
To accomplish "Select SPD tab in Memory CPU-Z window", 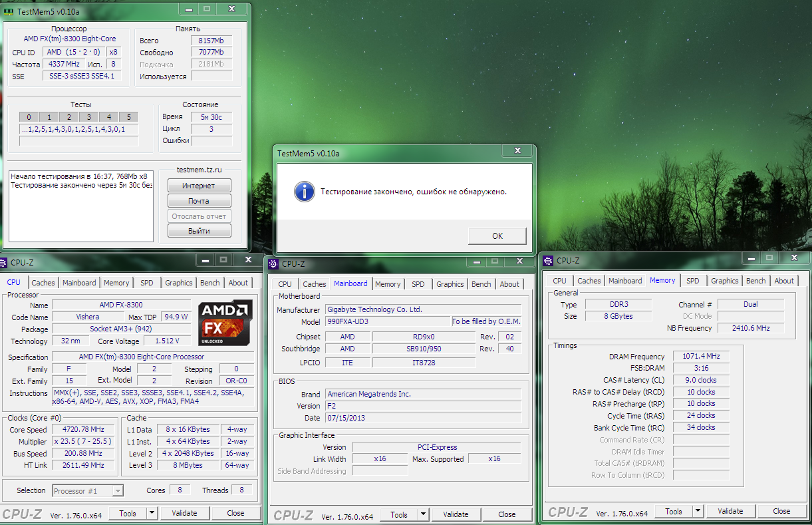I will [x=693, y=281].
